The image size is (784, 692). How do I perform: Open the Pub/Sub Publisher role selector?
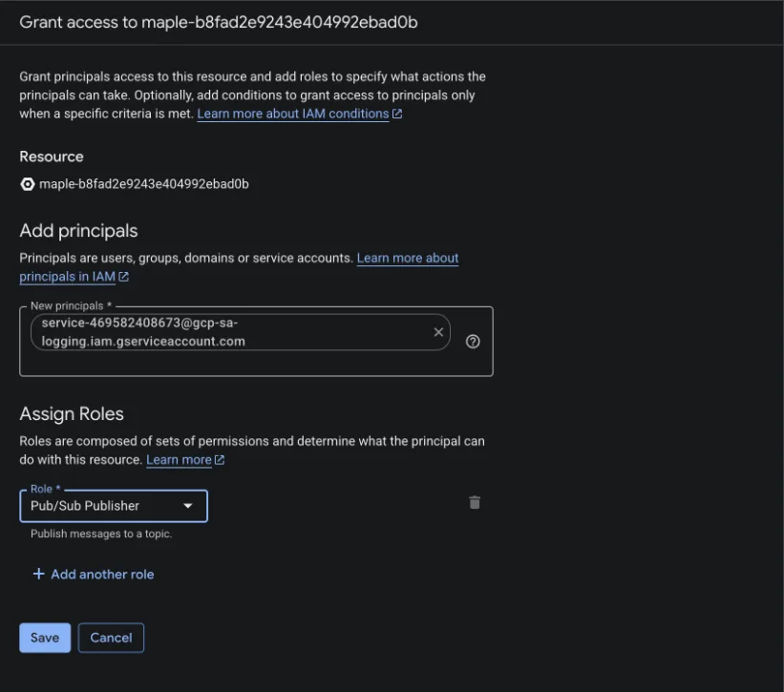(114, 506)
